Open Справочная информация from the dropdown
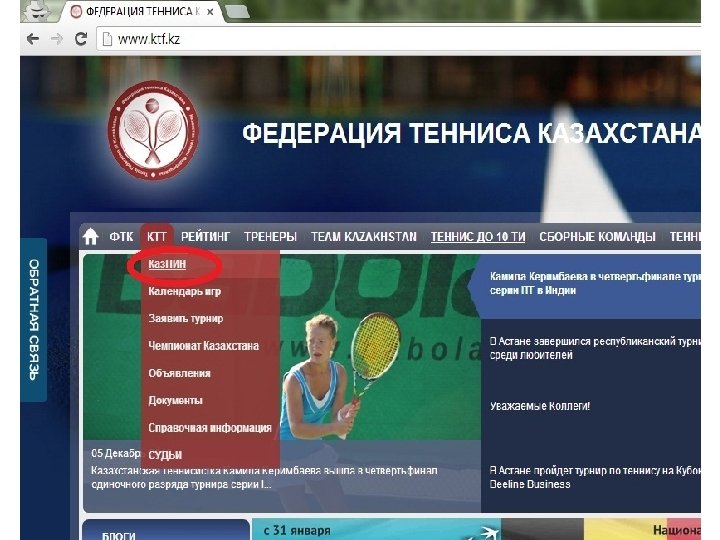 pos(210,428)
